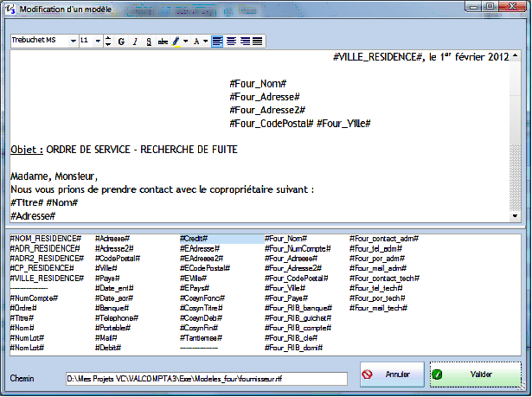
Task: Click the Valider button
Action: coord(475,375)
